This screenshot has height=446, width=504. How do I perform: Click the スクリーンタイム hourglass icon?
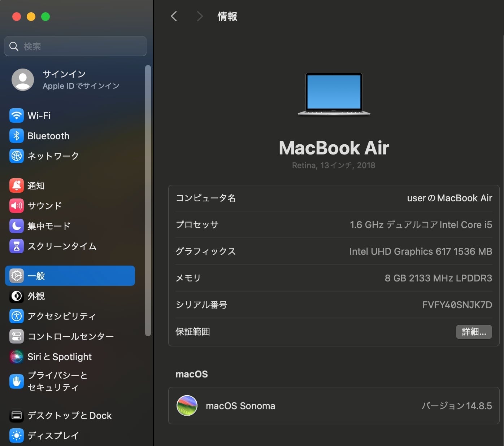[x=17, y=246]
